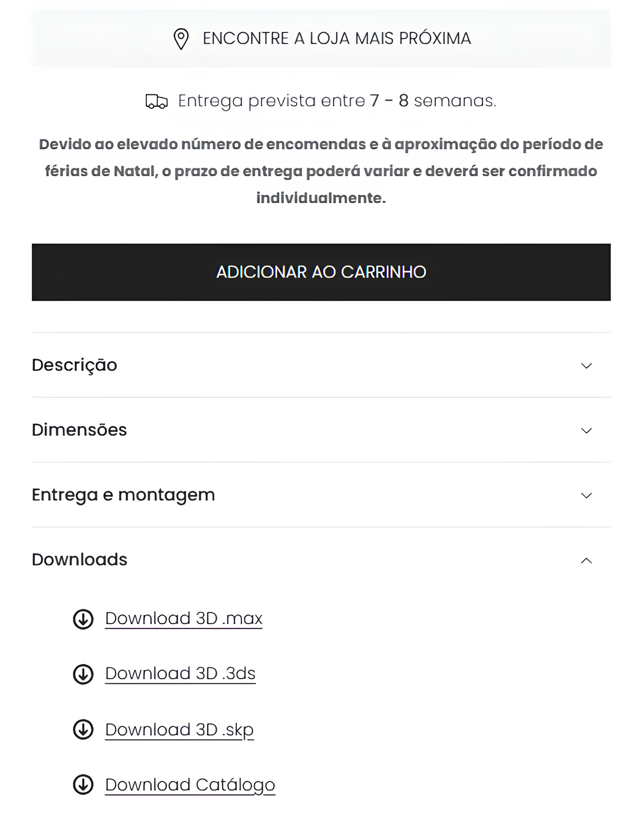Collapse the Downloads section chevron
This screenshot has height=831, width=644.
[586, 561]
